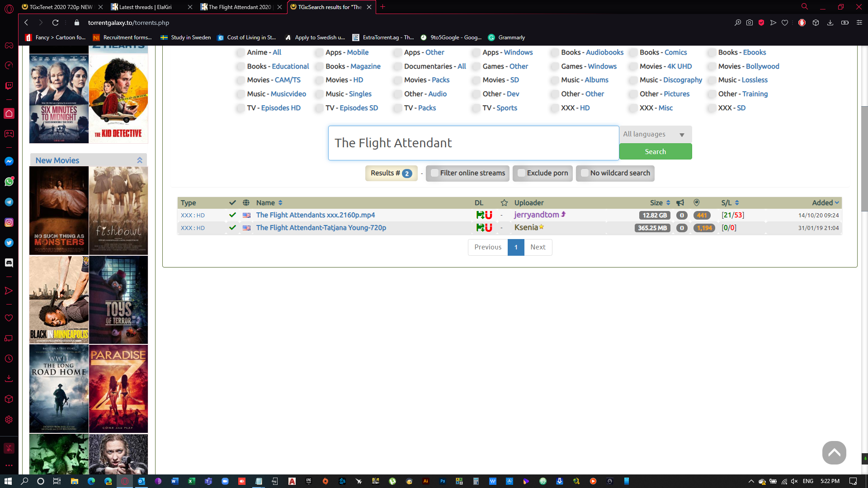Click the DL download icons for Flight Attendants xxx.2160p
The height and width of the screenshot is (488, 868).
[x=484, y=215]
